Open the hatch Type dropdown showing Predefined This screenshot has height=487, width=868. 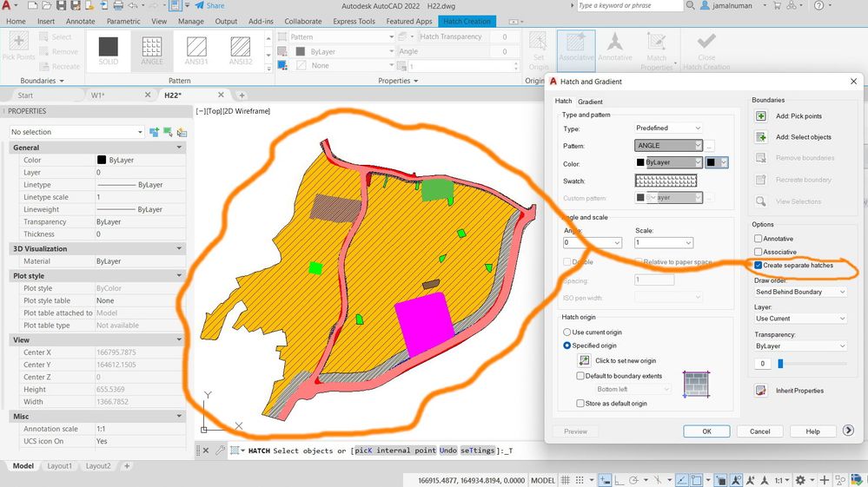click(668, 128)
